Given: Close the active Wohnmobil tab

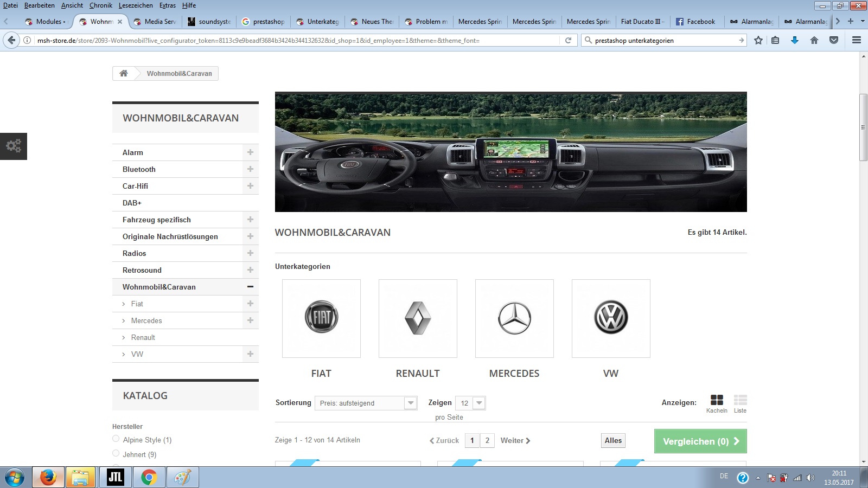Looking at the screenshot, I should [120, 22].
